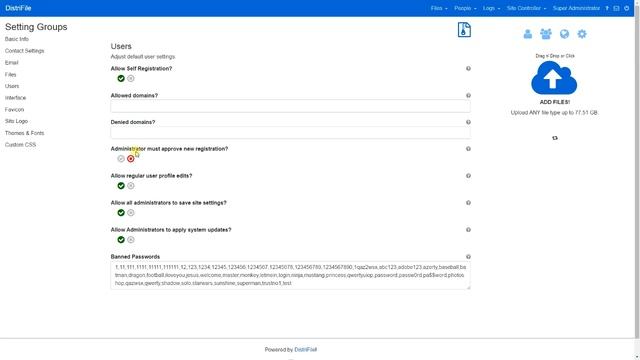Open the Logs dropdown menu
The height and width of the screenshot is (360, 640).
(x=491, y=8)
